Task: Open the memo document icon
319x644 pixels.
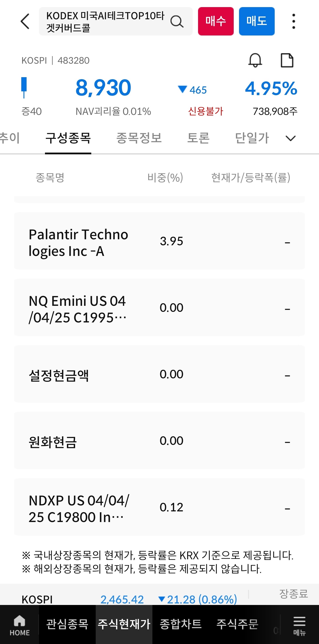Action: 287,60
